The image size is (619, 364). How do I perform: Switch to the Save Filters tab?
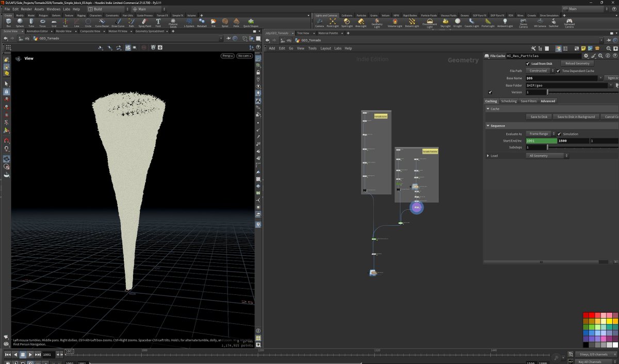tap(528, 101)
